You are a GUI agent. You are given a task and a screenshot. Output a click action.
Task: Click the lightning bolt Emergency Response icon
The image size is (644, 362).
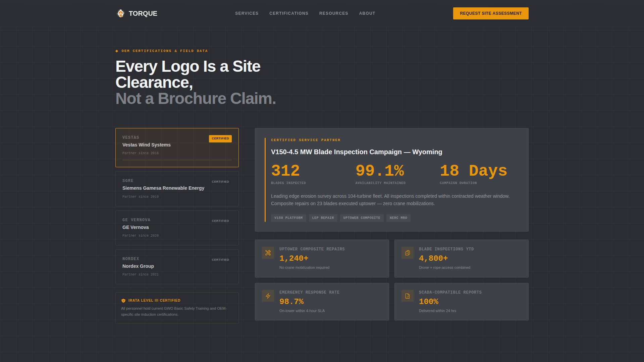pyautogui.click(x=268, y=296)
